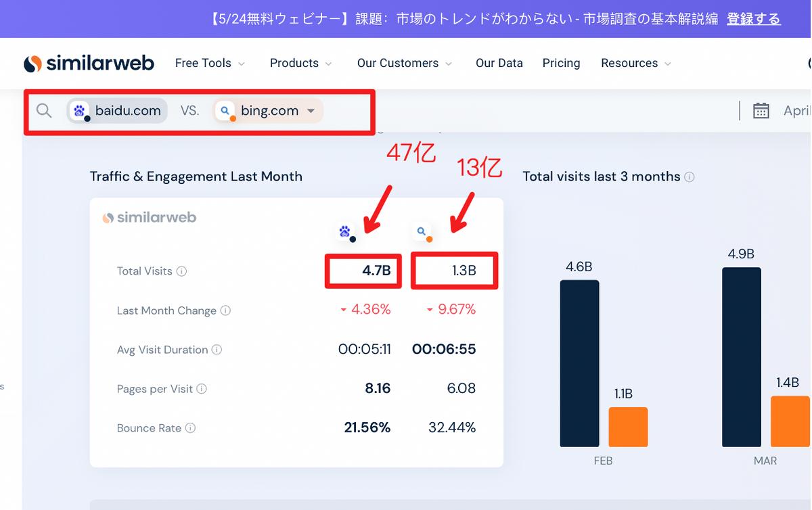Click the 登録する registration link
Viewport: 812px width, 510px height.
[x=753, y=19]
